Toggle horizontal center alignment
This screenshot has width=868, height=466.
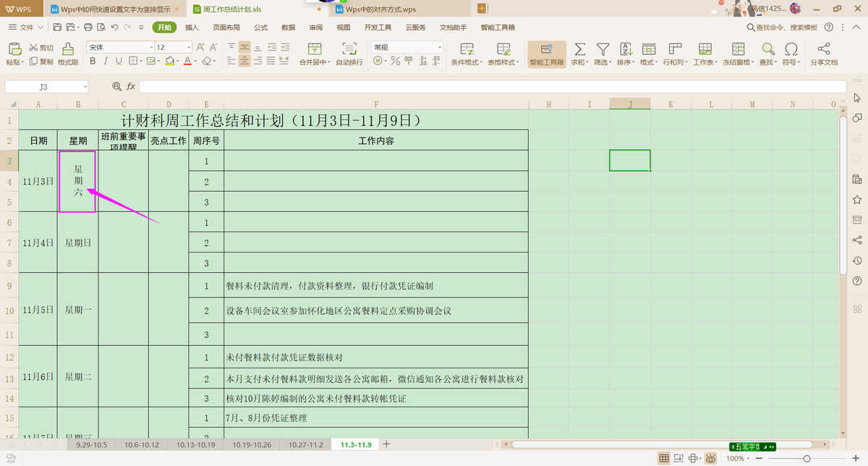(244, 62)
